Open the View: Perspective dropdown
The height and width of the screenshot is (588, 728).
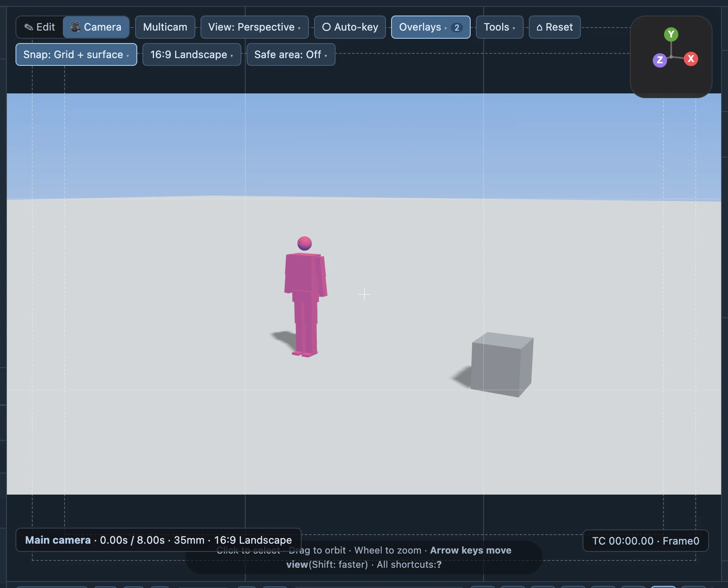(x=254, y=27)
